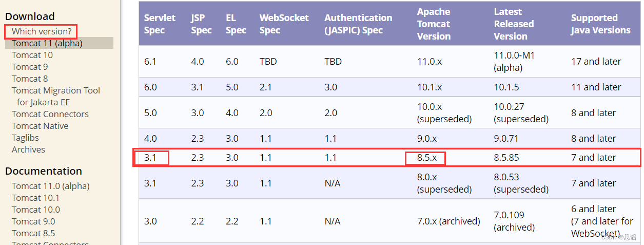
Task: Open the 'Which version?' link
Action: pyautogui.click(x=42, y=31)
